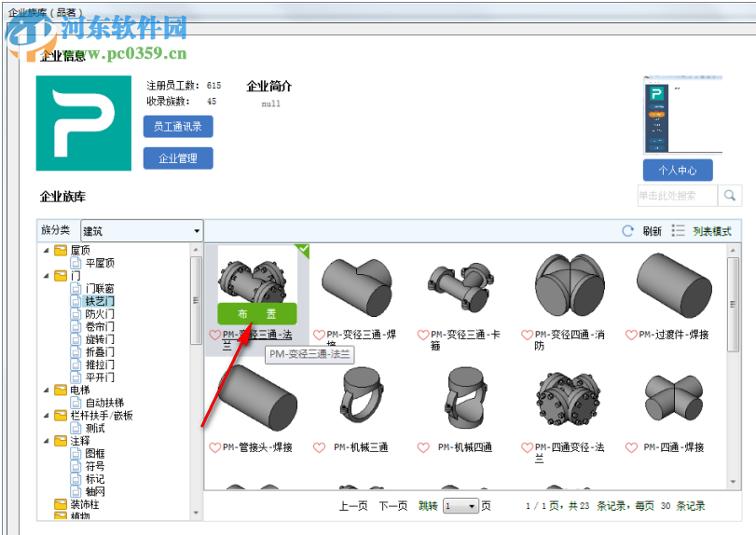
Task: Switch to 列表模式 list mode
Action: (712, 231)
